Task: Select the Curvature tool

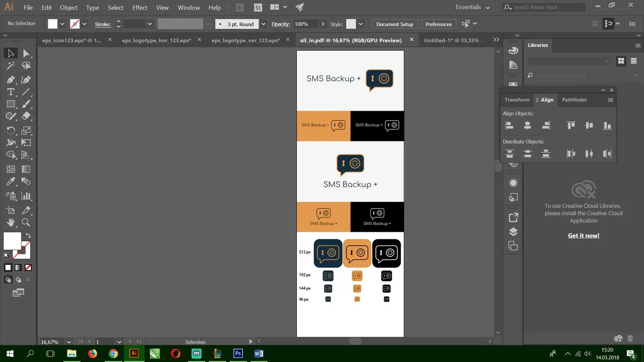Action: tap(26, 79)
